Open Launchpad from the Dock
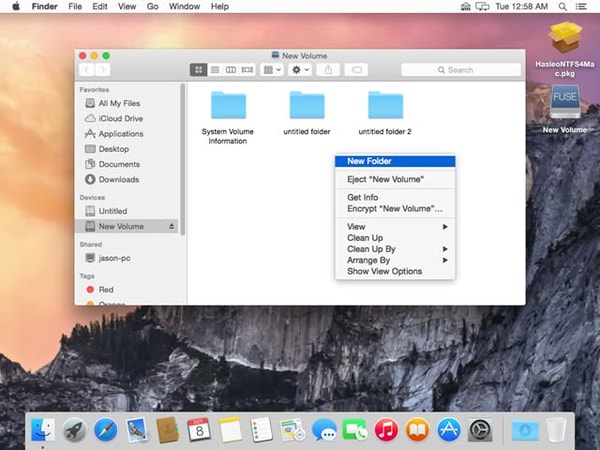 74,430
